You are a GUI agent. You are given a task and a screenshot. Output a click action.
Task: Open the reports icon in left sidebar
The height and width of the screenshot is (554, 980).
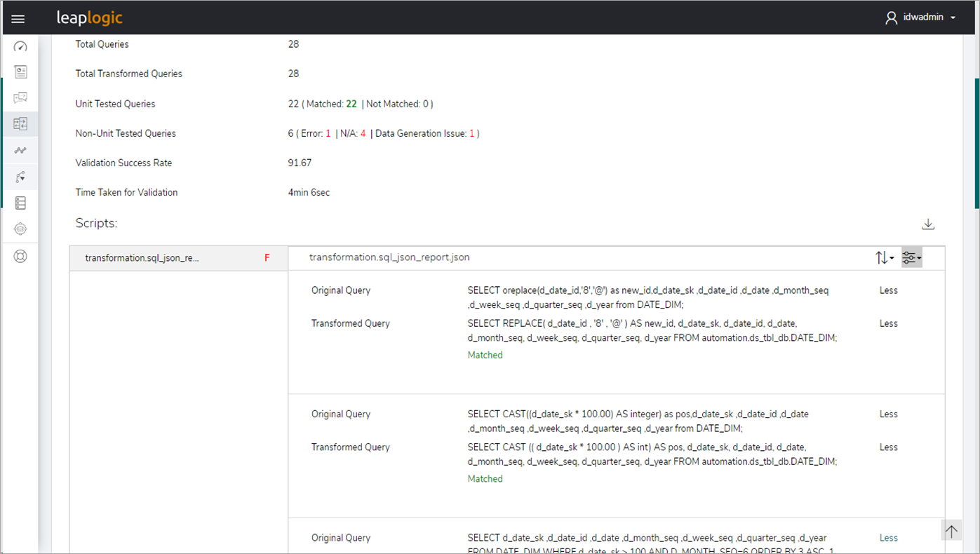click(x=20, y=72)
